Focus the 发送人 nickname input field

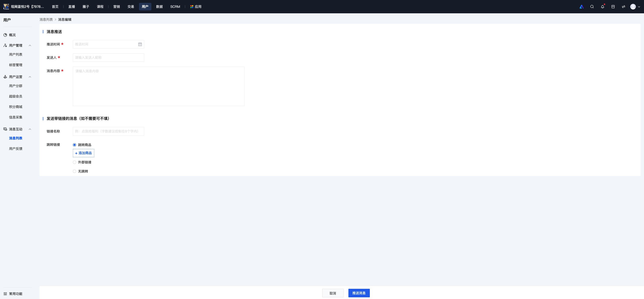[x=109, y=58]
